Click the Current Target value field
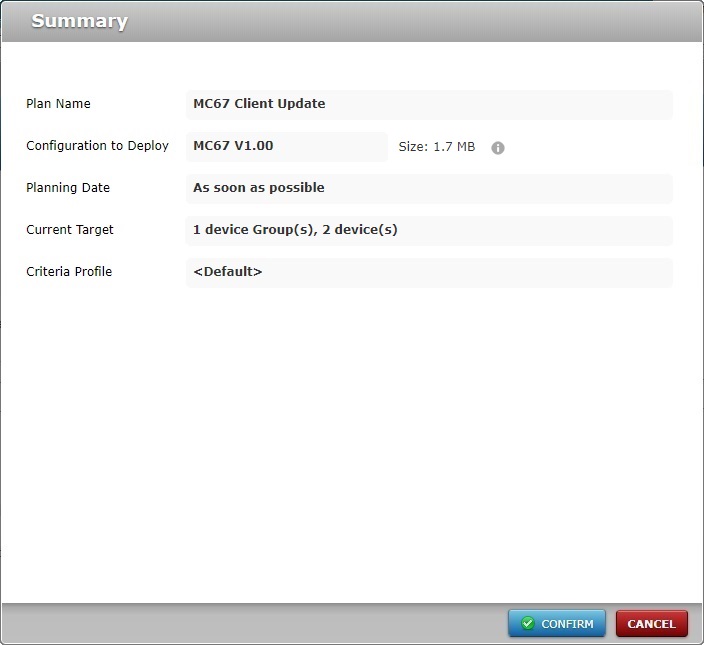 (x=429, y=230)
